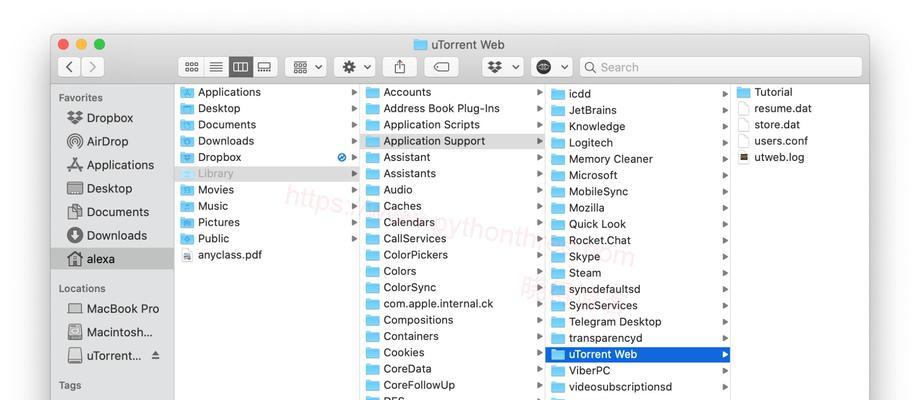Expand the Library folder arrow

[354, 174]
